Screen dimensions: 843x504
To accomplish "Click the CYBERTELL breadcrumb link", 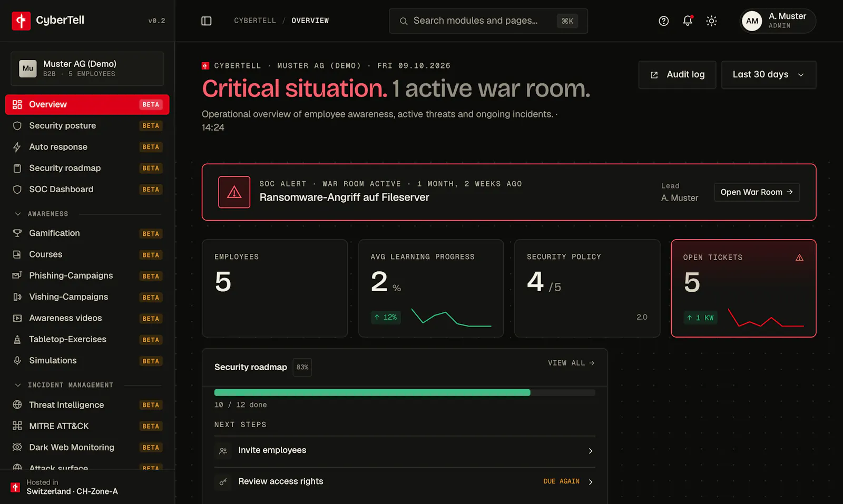I will point(255,21).
